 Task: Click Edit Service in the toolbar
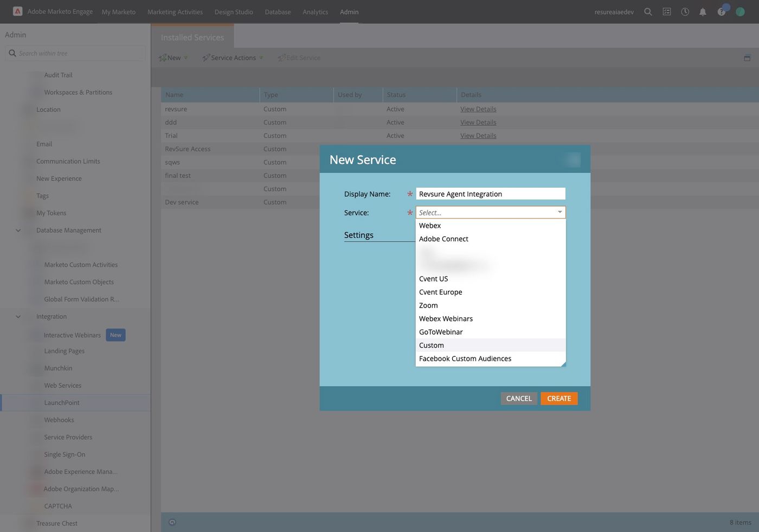[299, 57]
